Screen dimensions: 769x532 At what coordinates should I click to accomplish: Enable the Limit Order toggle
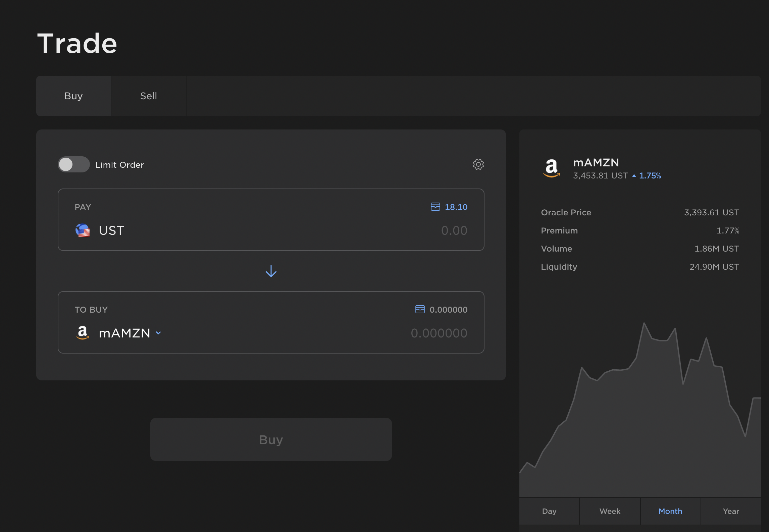[x=73, y=164]
